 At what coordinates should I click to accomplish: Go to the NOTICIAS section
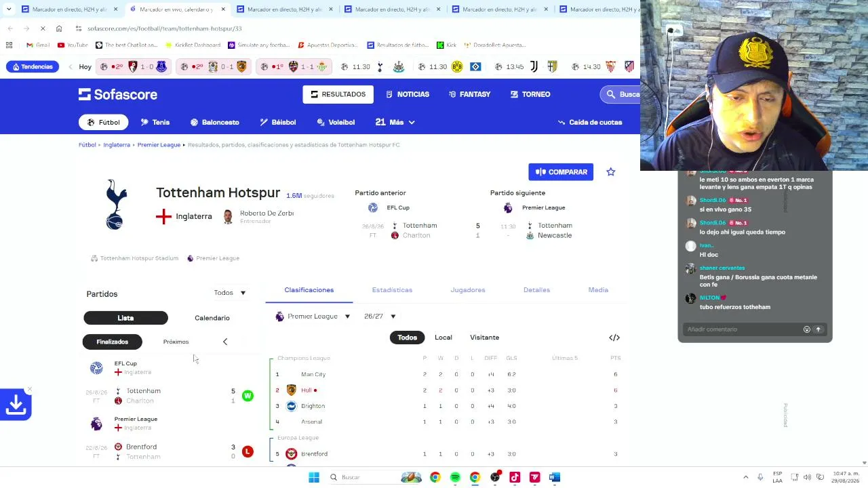(408, 94)
